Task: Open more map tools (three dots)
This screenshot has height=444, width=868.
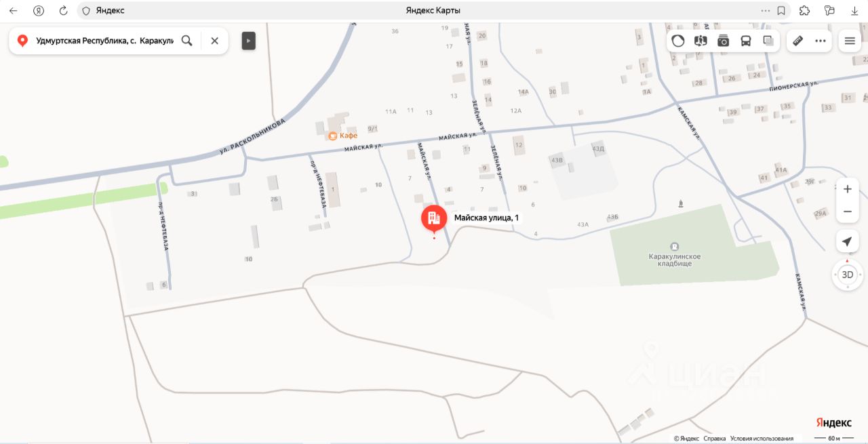Action: point(821,41)
